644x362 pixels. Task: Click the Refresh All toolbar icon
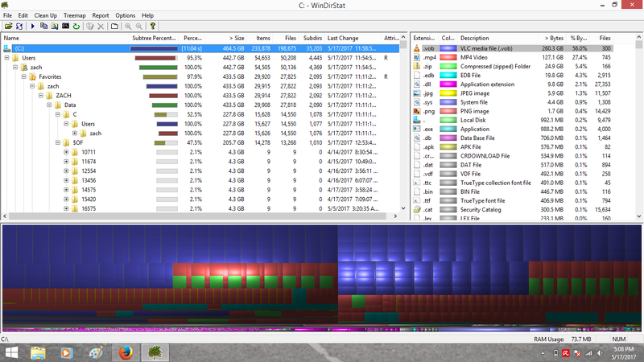pyautogui.click(x=19, y=27)
